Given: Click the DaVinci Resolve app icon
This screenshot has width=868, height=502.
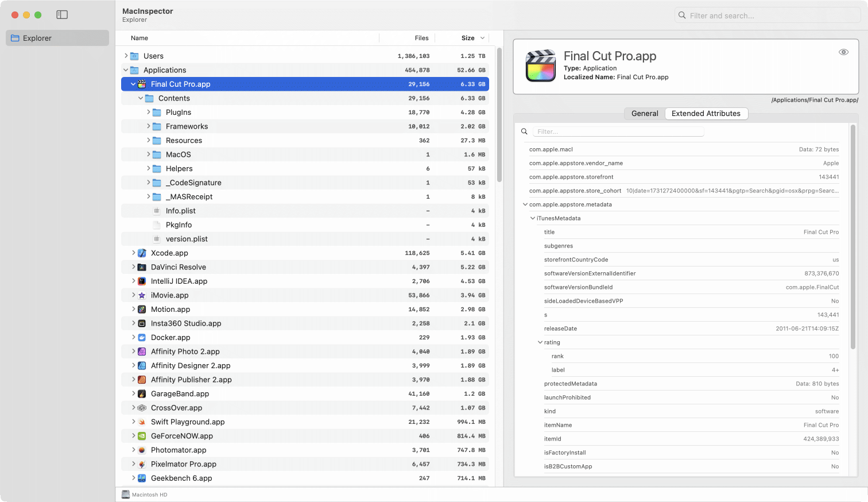Looking at the screenshot, I should [142, 267].
